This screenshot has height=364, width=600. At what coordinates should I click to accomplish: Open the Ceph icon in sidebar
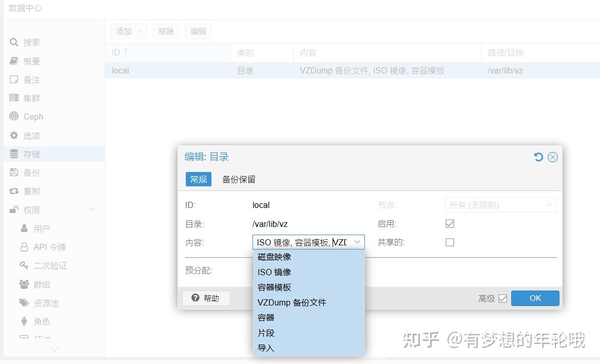click(14, 117)
